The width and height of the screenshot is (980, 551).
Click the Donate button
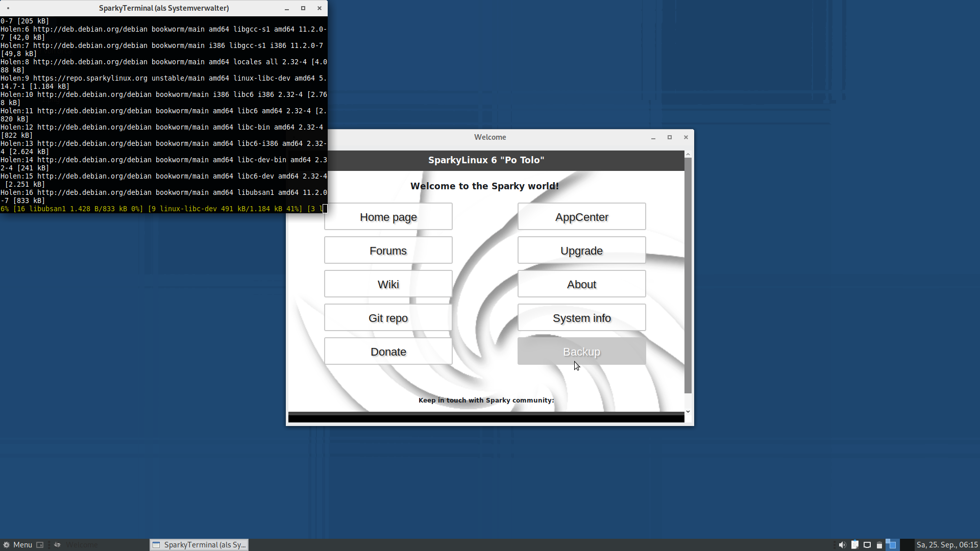pyautogui.click(x=388, y=351)
